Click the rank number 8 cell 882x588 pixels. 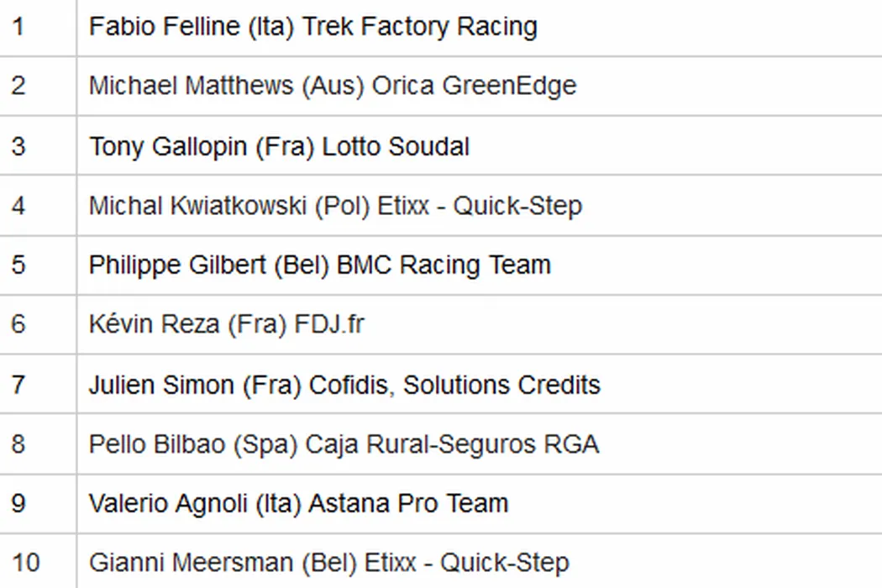[18, 444]
